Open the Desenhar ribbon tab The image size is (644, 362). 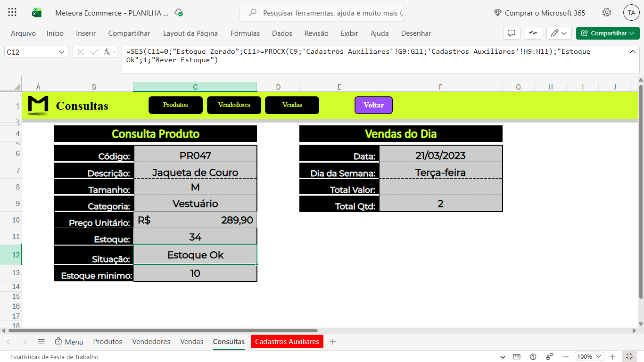[416, 33]
